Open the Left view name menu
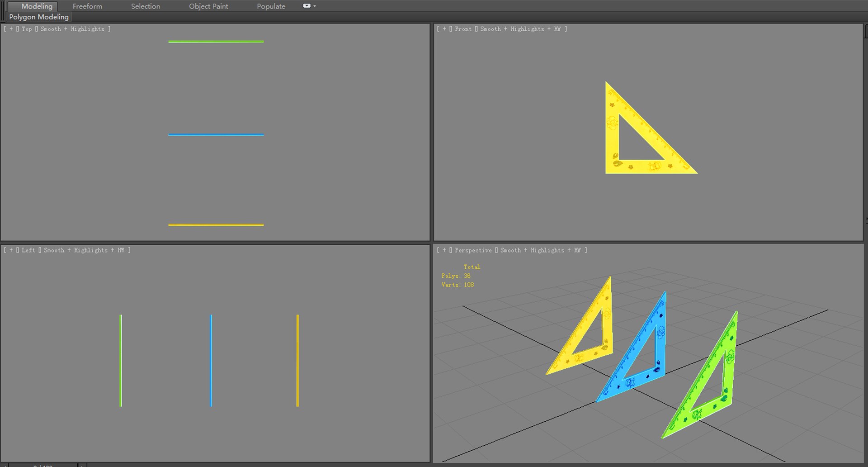The image size is (868, 467). tap(28, 250)
